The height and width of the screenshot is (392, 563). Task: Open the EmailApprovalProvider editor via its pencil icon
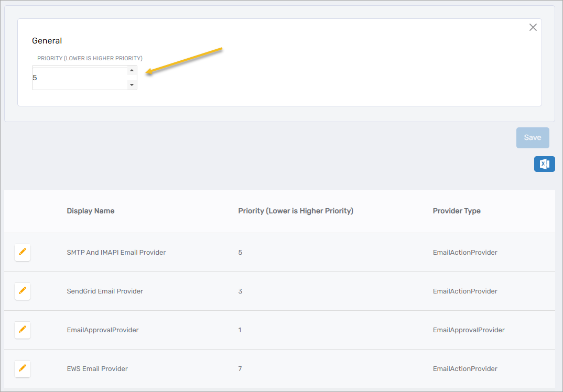click(x=23, y=330)
